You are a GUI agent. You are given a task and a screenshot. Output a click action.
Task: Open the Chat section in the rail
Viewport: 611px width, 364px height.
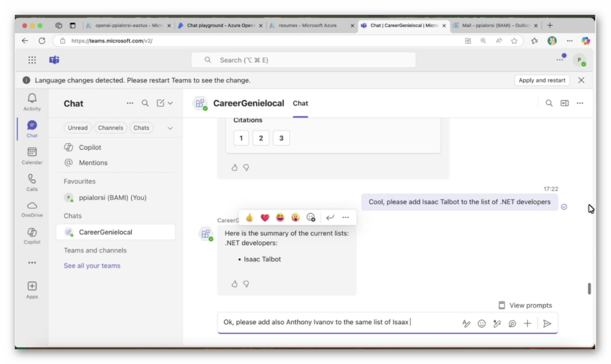pyautogui.click(x=32, y=129)
